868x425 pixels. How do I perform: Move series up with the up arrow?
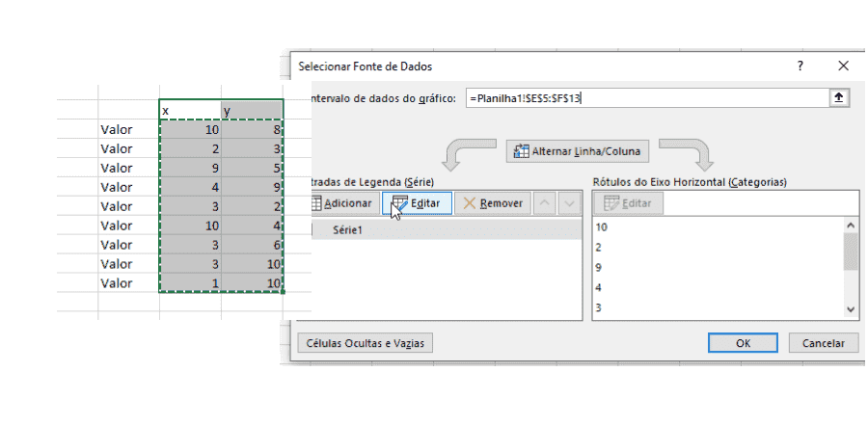point(545,203)
